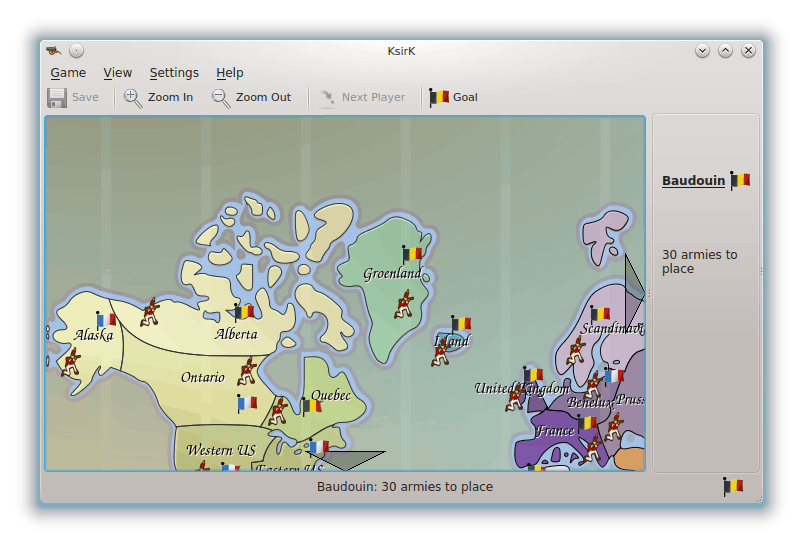Click the flag on Quebec territory
This screenshot has width=803, height=543.
pyautogui.click(x=312, y=405)
